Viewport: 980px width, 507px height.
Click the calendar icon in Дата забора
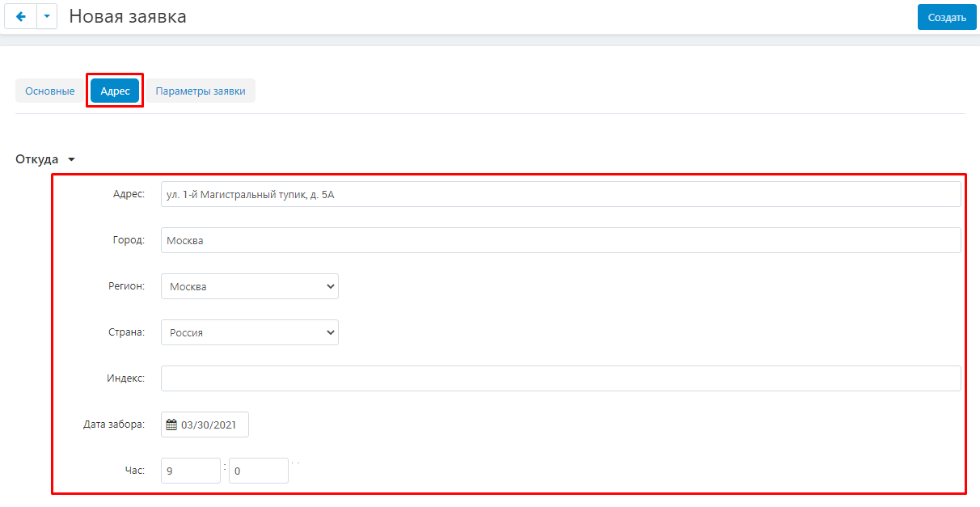point(171,425)
